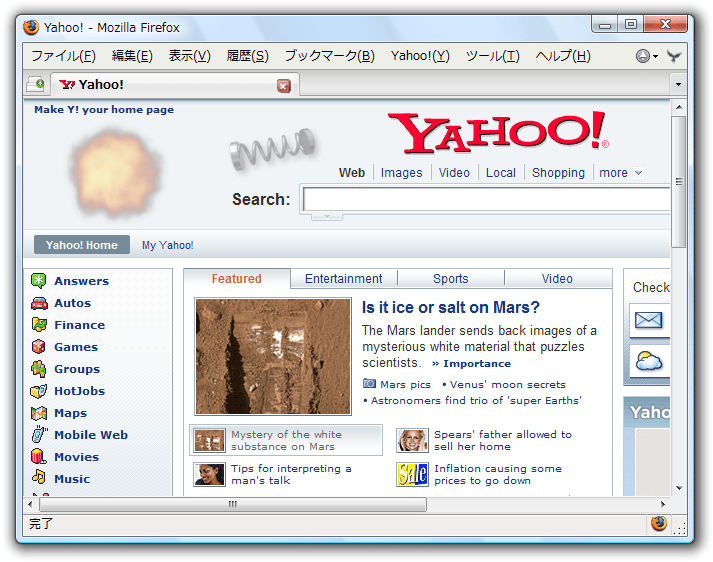Select Web search type

point(351,173)
